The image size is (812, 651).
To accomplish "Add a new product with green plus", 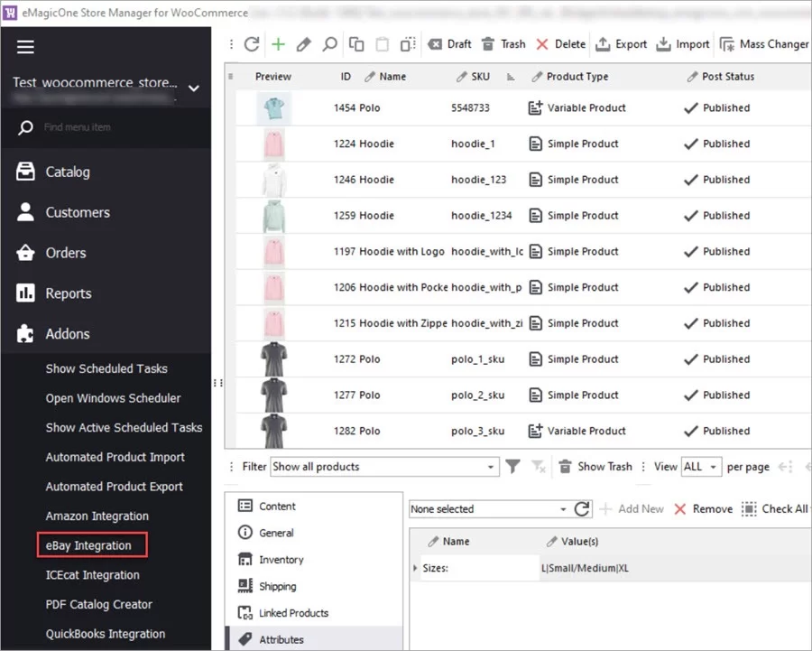I will tap(278, 44).
